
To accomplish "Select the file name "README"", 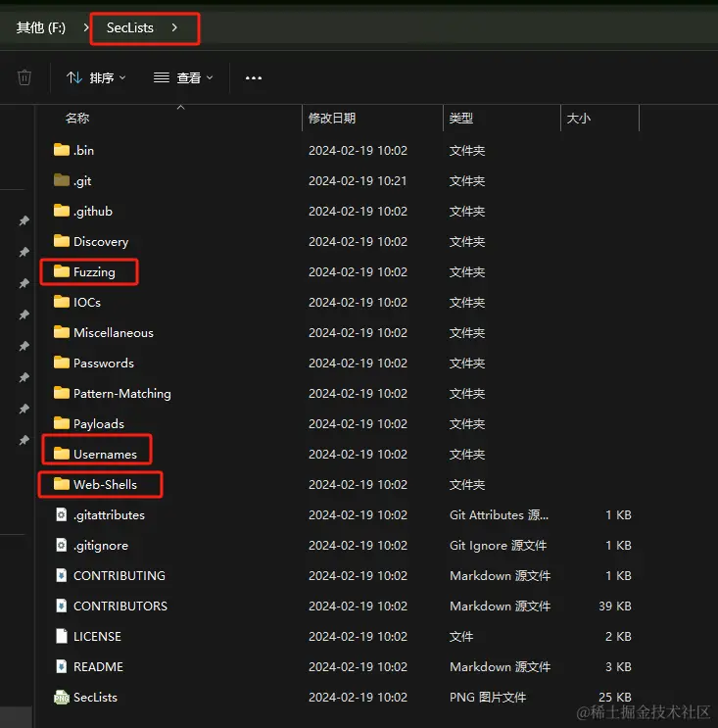I will coord(98,667).
